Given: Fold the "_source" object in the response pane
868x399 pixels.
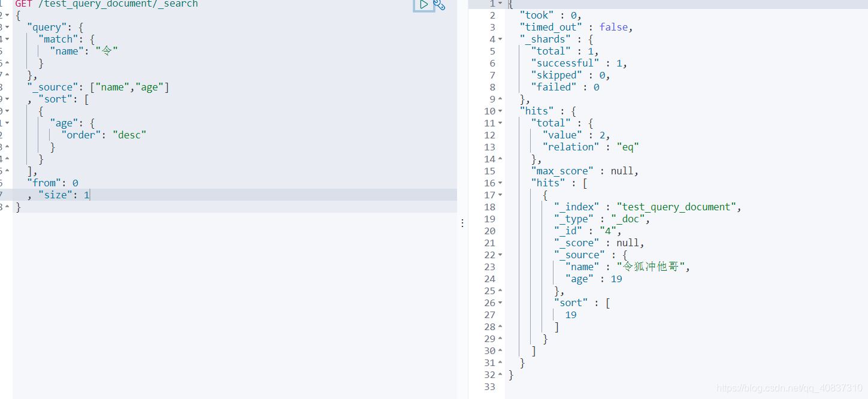Looking at the screenshot, I should coord(500,255).
